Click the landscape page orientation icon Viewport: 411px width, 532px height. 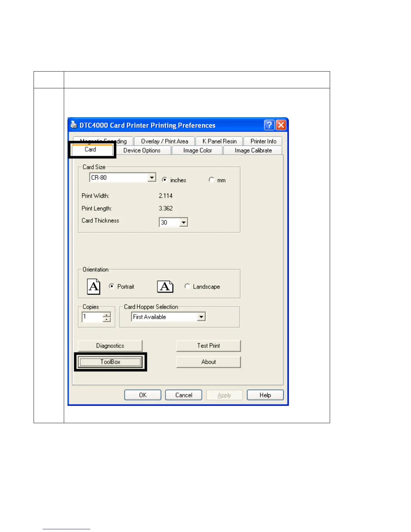click(165, 286)
